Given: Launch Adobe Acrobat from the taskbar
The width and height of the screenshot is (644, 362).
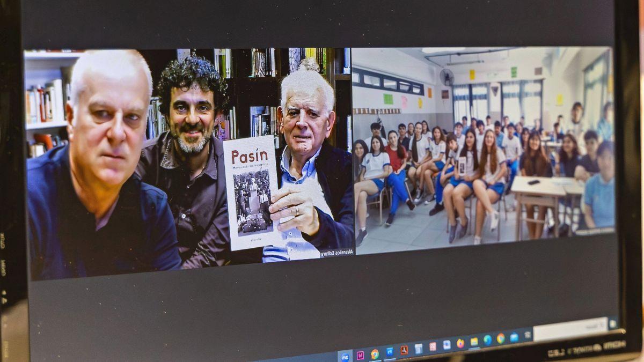Looking at the screenshot, I should [404, 349].
